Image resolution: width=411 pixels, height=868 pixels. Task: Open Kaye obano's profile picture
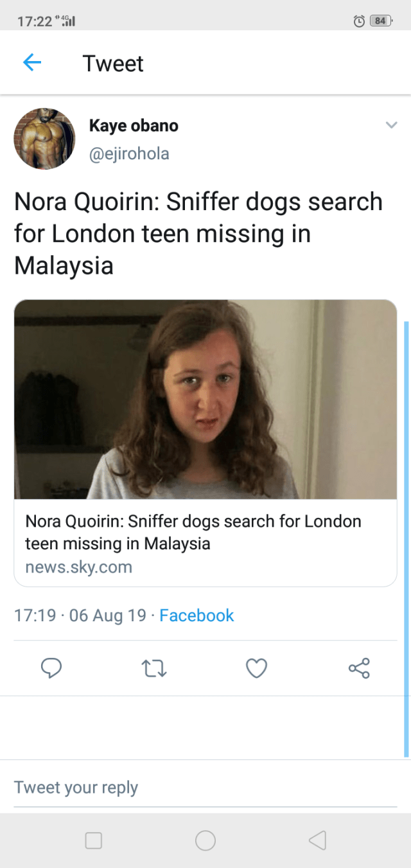(44, 138)
